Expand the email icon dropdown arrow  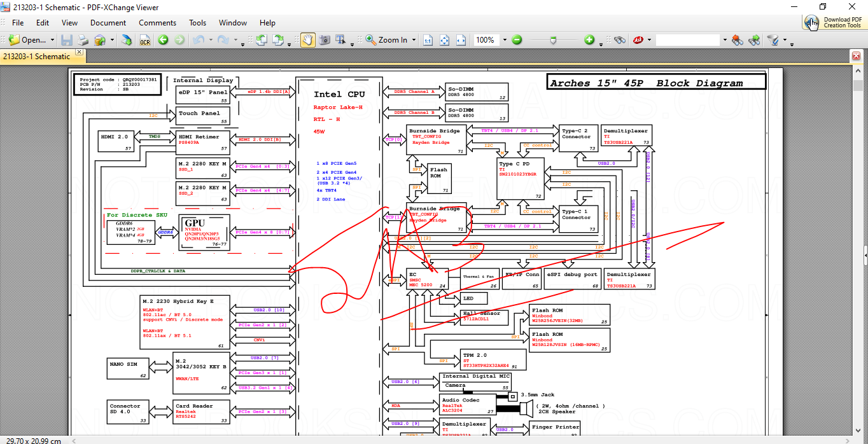(112, 40)
